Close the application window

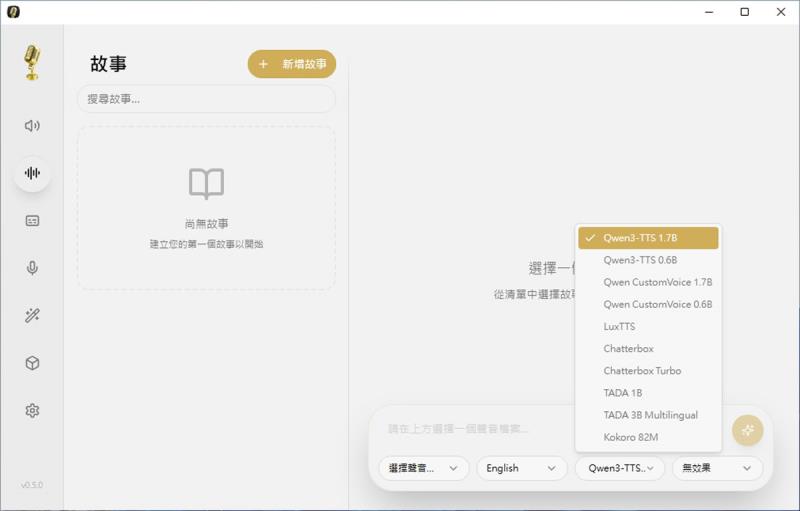coord(781,12)
